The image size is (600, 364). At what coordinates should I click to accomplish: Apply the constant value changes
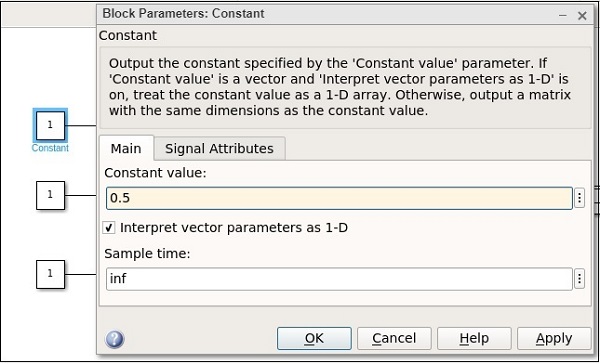click(x=554, y=338)
